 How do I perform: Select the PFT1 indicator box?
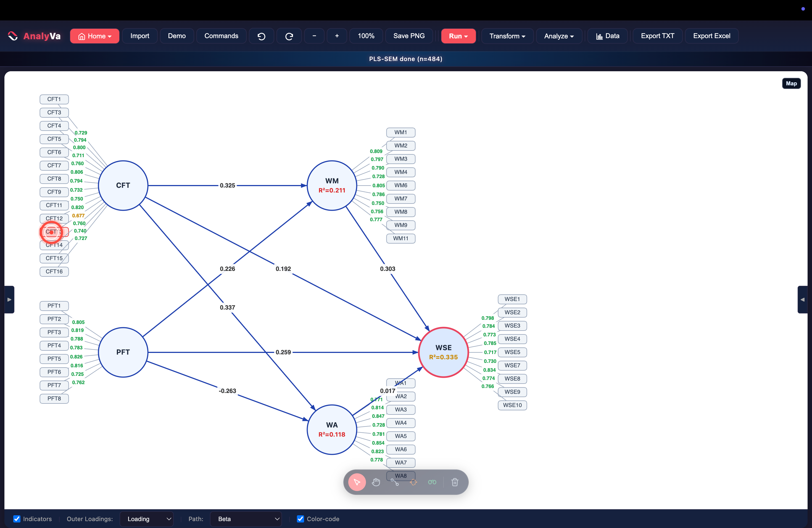click(54, 306)
